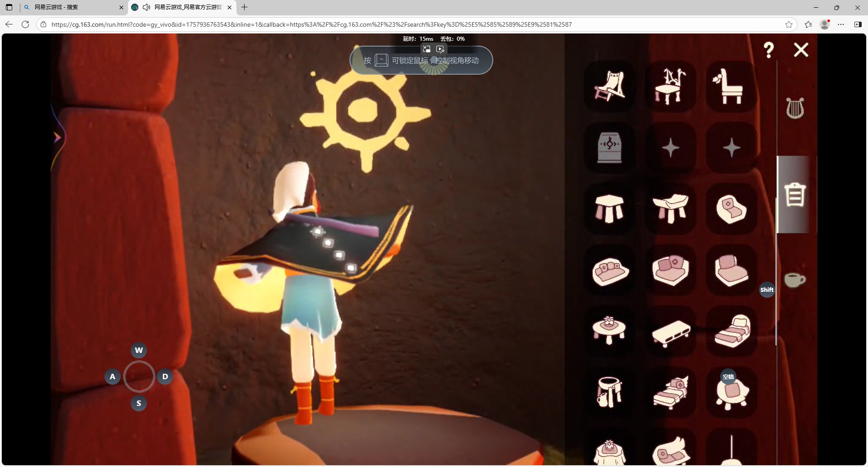
Task: Expand the cloud gaming side menu arrow
Action: click(x=57, y=137)
